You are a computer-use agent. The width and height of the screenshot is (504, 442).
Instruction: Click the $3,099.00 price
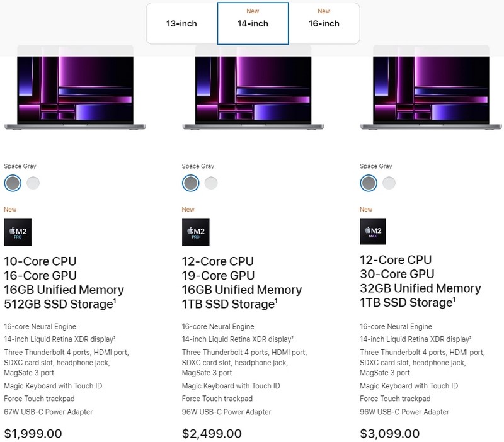point(389,433)
